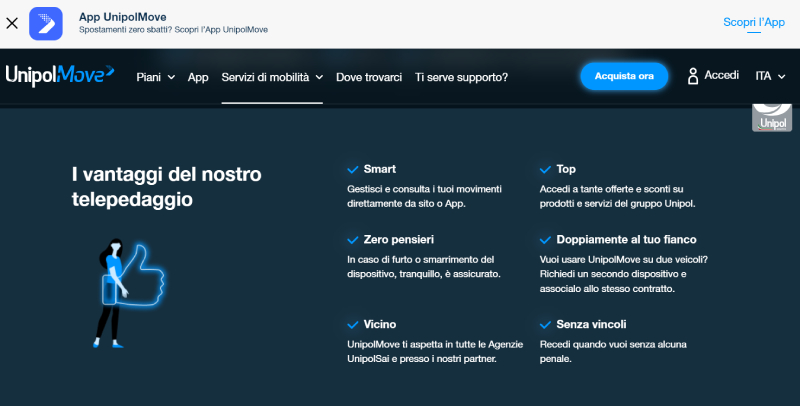Click the checkmark beside Vicino

[x=353, y=325]
